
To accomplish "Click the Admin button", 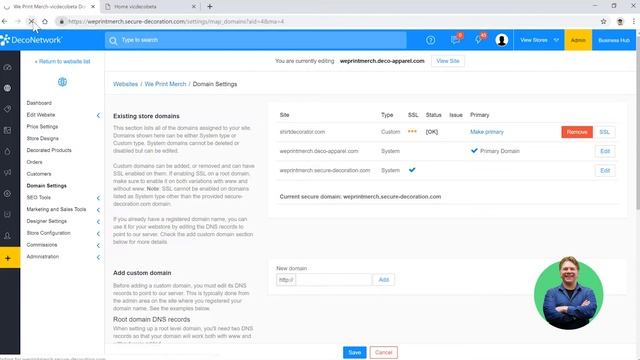I will point(578,40).
